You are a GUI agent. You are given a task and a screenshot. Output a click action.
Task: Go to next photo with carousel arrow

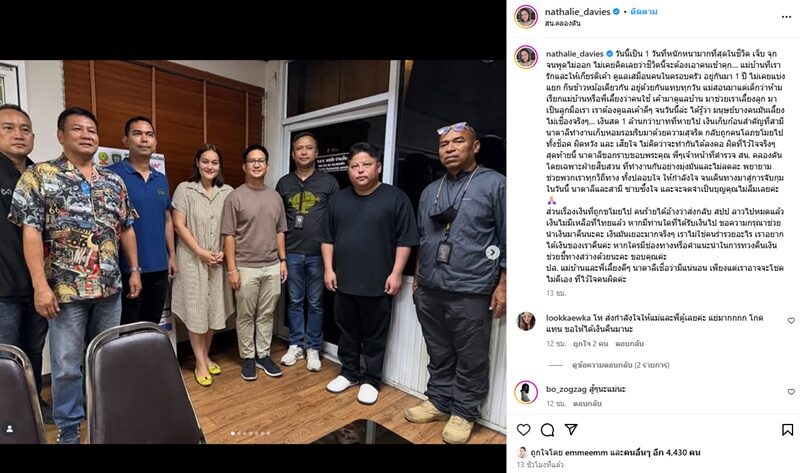492,252
